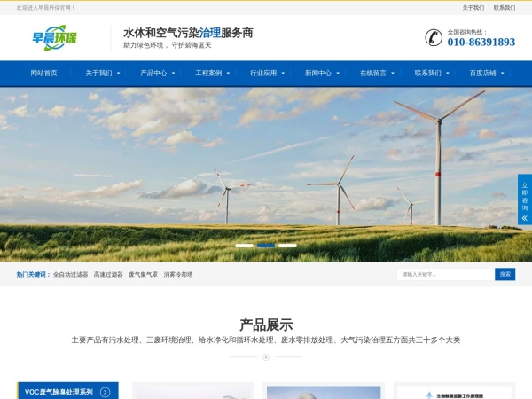
Task: Click the 早晨环保 logo
Action: pyautogui.click(x=55, y=37)
